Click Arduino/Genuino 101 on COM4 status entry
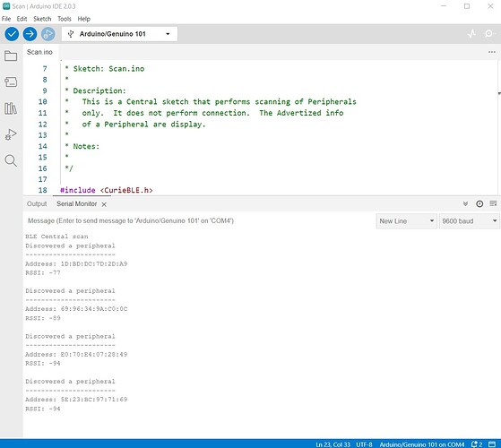 pyautogui.click(x=422, y=444)
